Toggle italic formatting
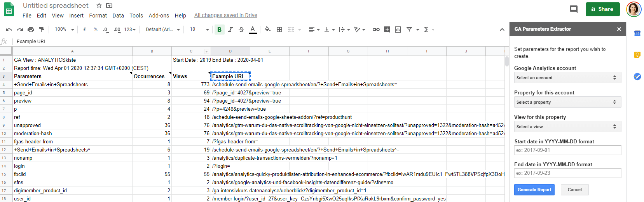This screenshot has height=202, width=644. click(x=230, y=30)
